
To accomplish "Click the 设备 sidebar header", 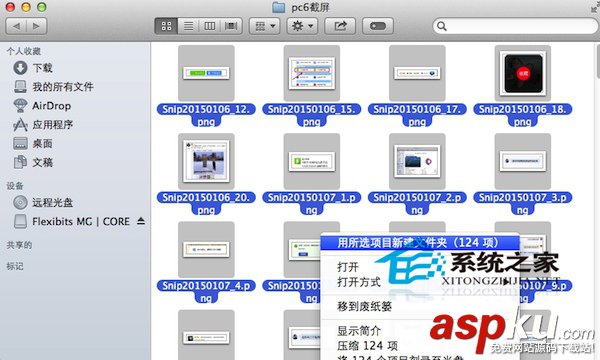I will [15, 186].
